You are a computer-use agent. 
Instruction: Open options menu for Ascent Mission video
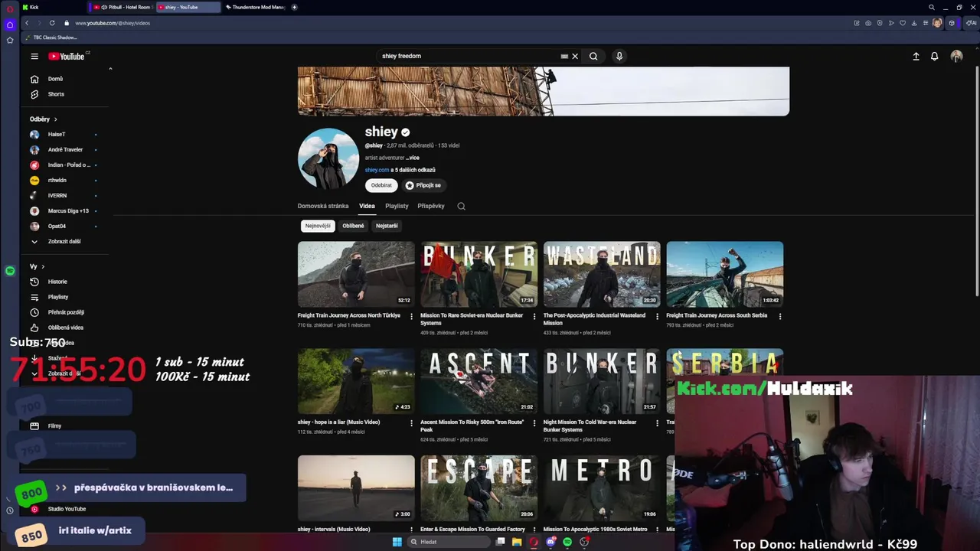pos(534,423)
